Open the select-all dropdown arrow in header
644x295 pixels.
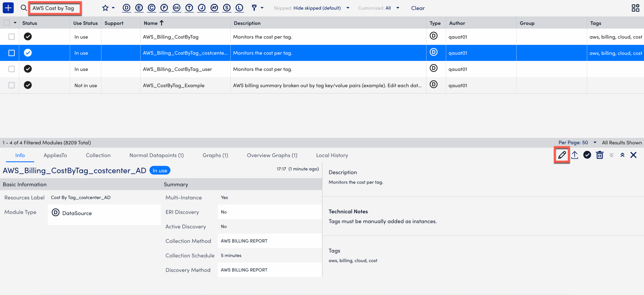pyautogui.click(x=15, y=23)
